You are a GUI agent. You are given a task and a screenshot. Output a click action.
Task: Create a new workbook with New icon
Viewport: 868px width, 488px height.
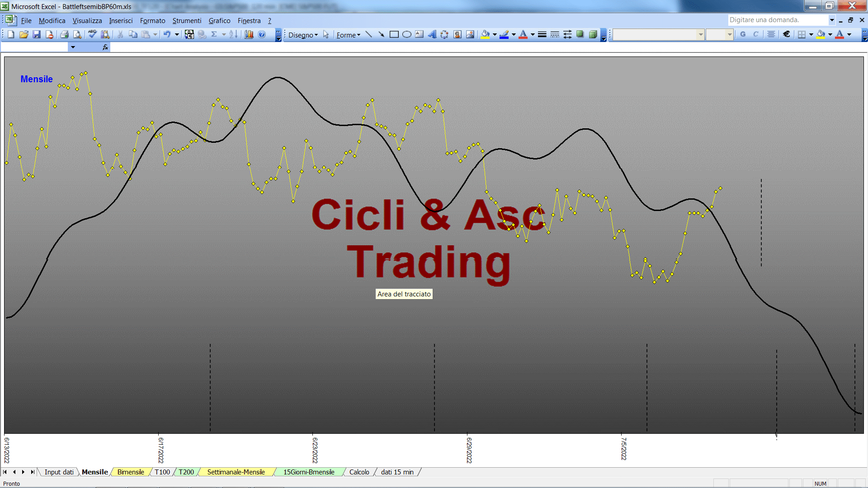[x=11, y=34]
